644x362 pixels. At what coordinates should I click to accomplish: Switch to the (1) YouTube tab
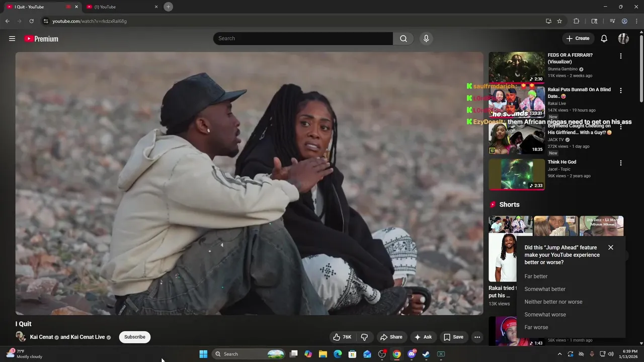(121, 7)
